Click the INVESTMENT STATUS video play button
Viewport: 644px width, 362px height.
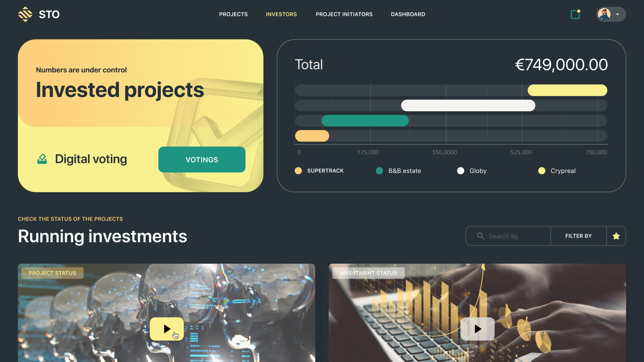tap(477, 329)
